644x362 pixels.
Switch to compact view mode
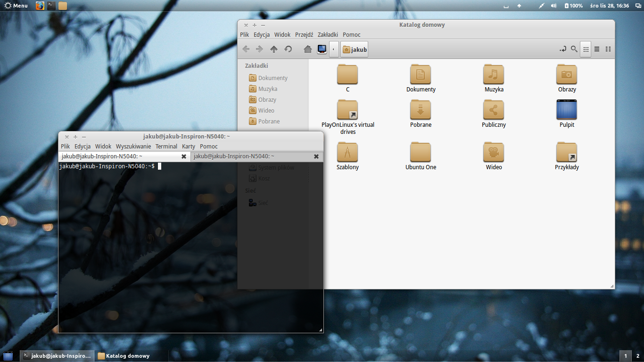[x=608, y=49]
